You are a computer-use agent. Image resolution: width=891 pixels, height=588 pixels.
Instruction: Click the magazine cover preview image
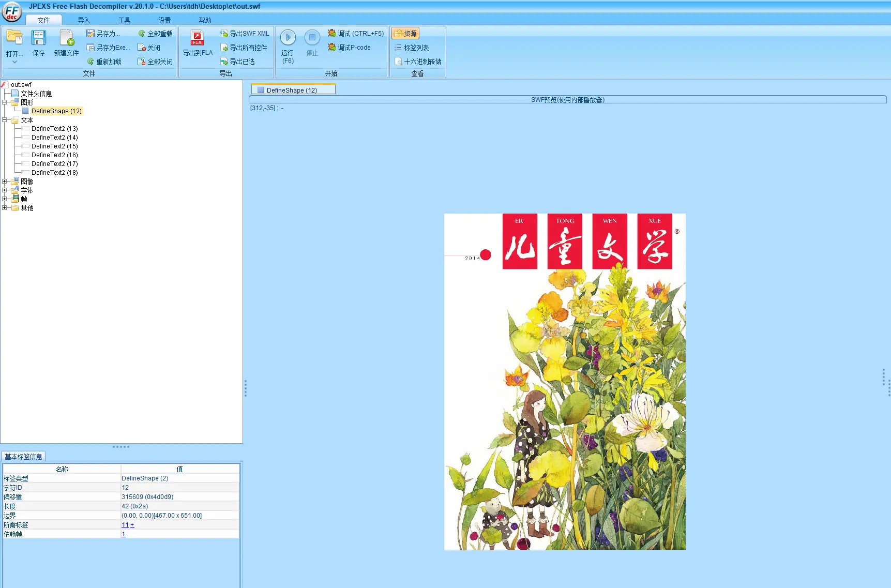[565, 382]
